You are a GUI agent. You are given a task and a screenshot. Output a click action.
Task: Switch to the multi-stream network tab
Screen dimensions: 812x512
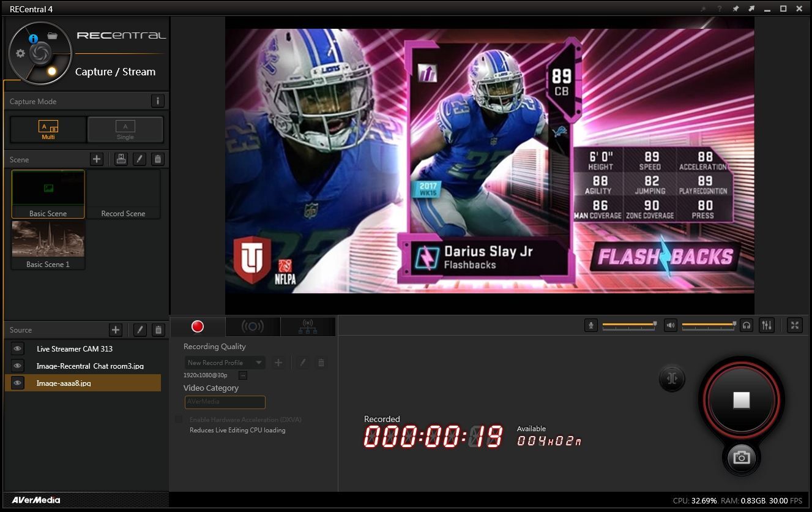coord(308,326)
